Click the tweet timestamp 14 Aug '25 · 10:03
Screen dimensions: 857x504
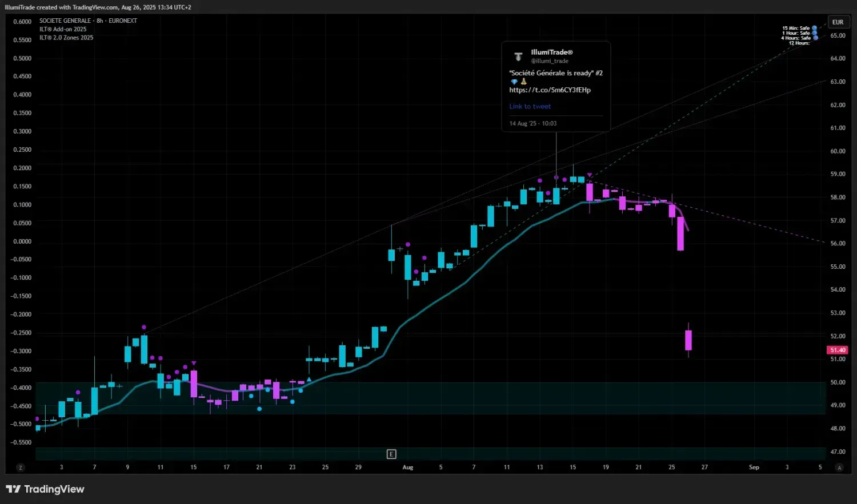[x=533, y=123]
